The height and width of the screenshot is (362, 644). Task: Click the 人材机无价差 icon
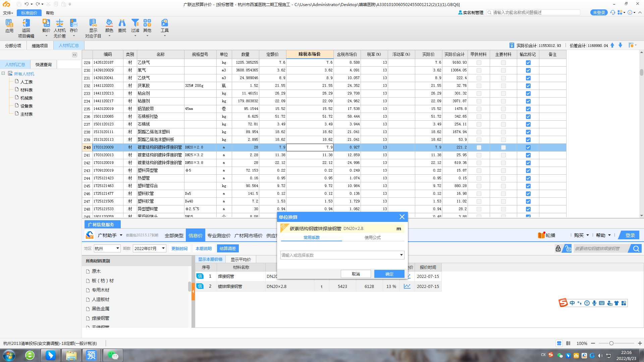click(x=60, y=28)
